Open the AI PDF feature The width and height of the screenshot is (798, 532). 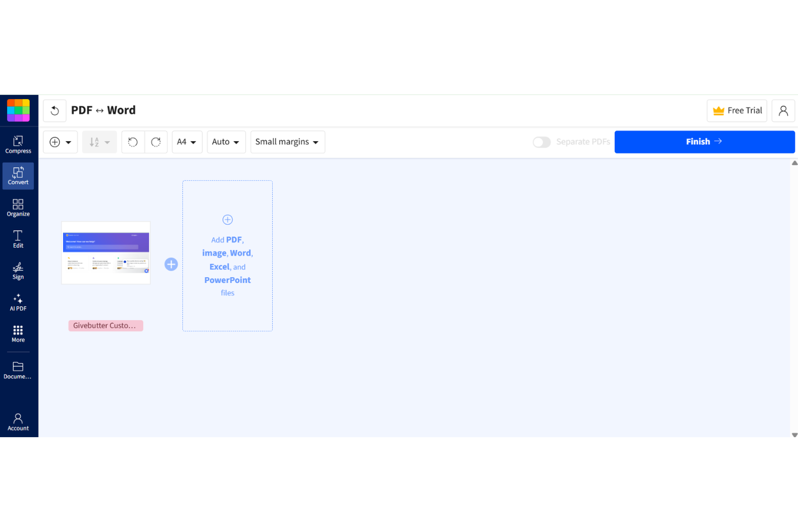[x=18, y=302]
